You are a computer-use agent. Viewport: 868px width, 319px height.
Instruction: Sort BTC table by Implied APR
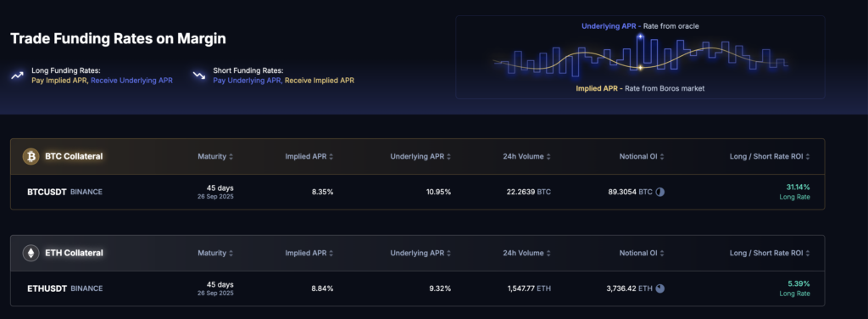309,157
